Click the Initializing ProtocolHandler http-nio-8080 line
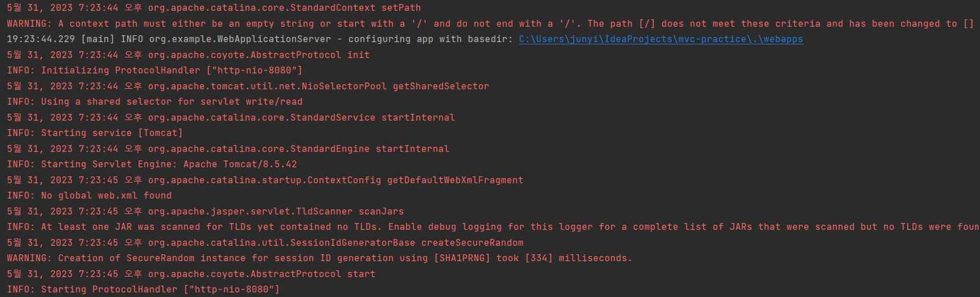 [155, 71]
